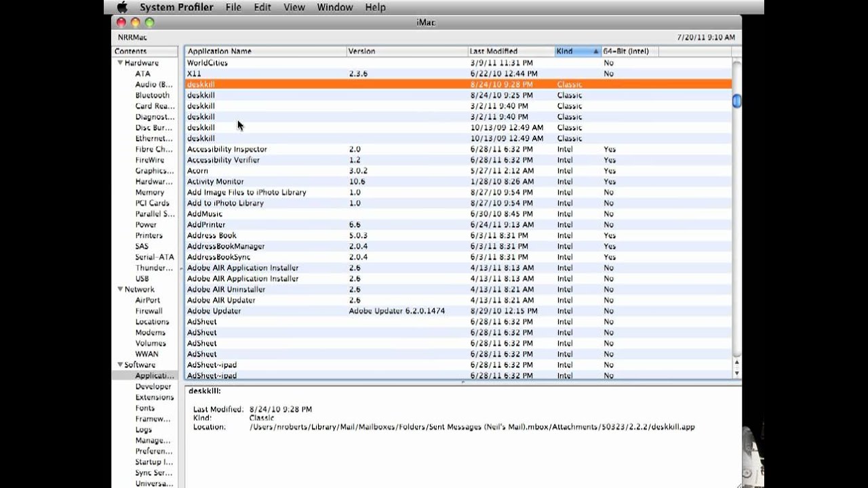Select Fonts under Software
The width and height of the screenshot is (868, 488).
coord(144,408)
